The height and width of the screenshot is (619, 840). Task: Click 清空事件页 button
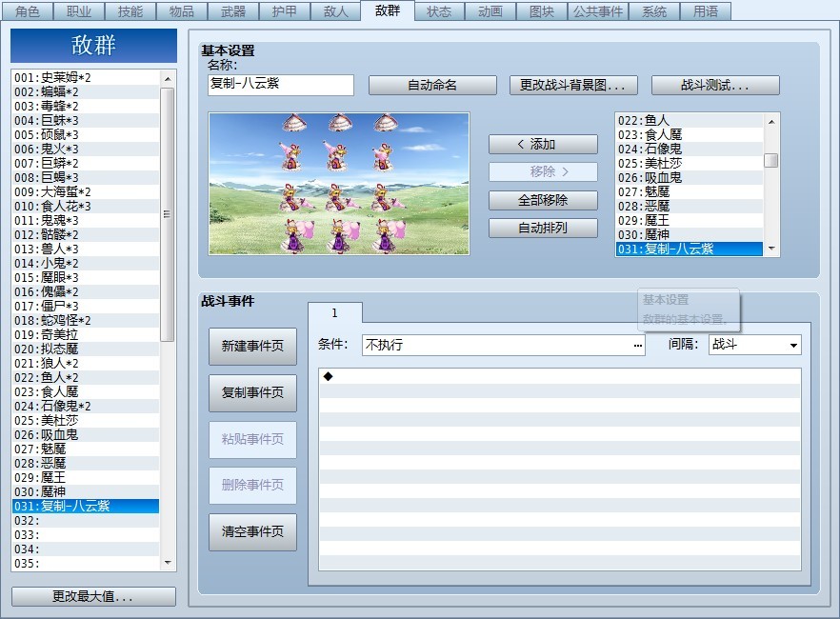253,531
